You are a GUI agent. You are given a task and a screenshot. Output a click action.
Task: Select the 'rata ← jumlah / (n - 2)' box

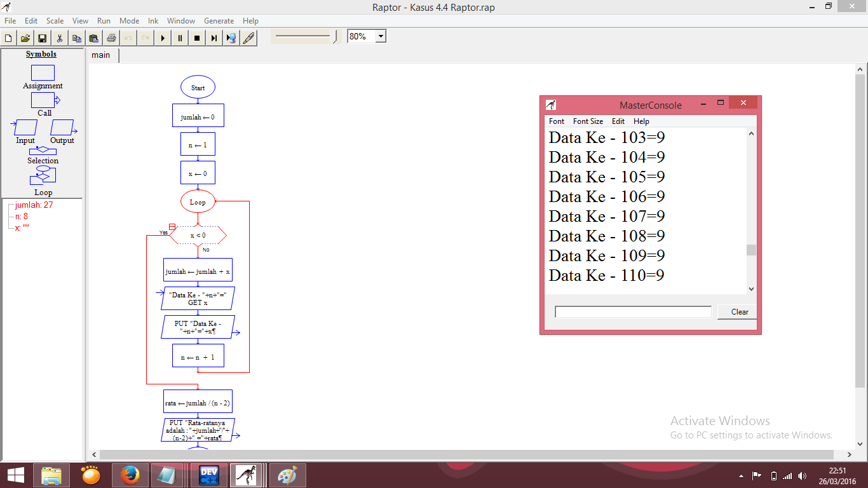(198, 402)
